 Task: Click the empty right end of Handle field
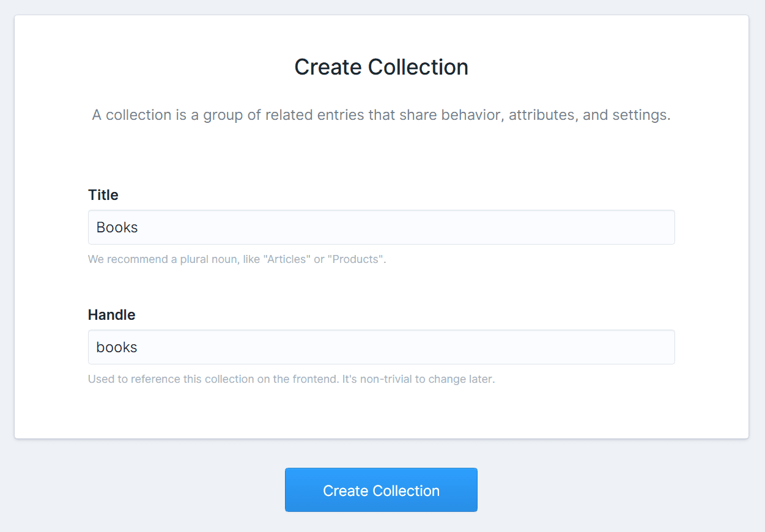pos(642,347)
